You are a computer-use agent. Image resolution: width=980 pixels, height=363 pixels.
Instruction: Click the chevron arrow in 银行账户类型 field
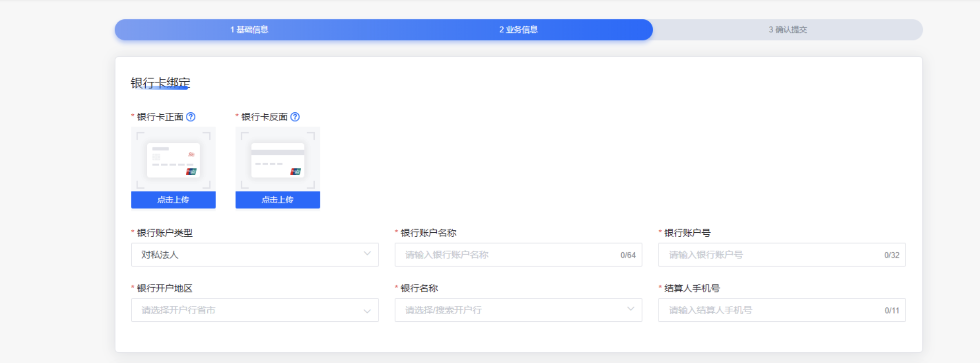367,254
